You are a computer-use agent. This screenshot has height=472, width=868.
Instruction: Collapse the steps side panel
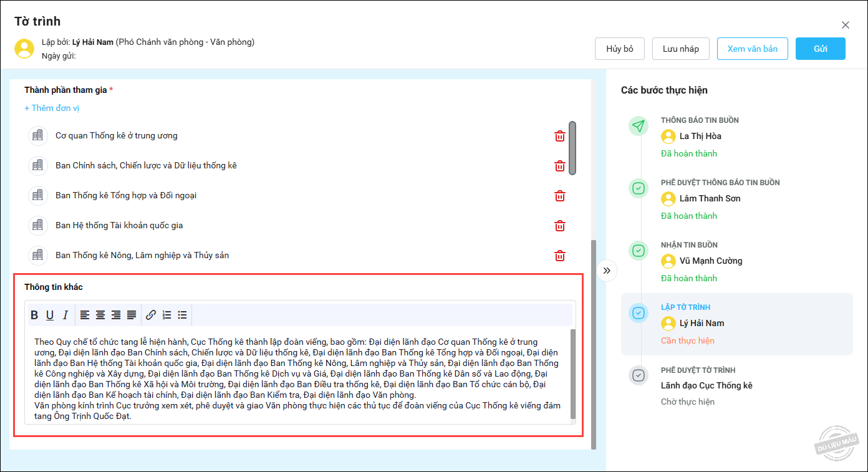pyautogui.click(x=607, y=271)
